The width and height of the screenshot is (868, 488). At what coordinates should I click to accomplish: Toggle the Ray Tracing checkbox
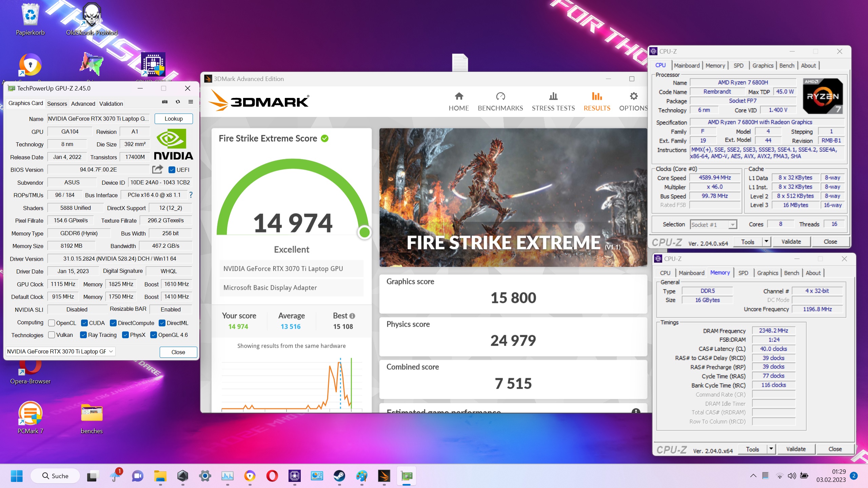(83, 335)
